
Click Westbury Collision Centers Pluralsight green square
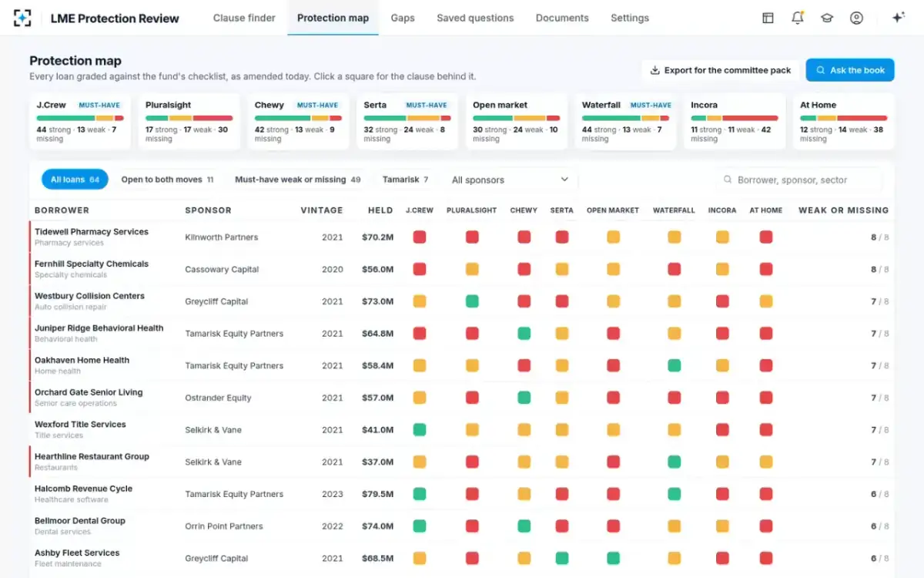(x=472, y=301)
